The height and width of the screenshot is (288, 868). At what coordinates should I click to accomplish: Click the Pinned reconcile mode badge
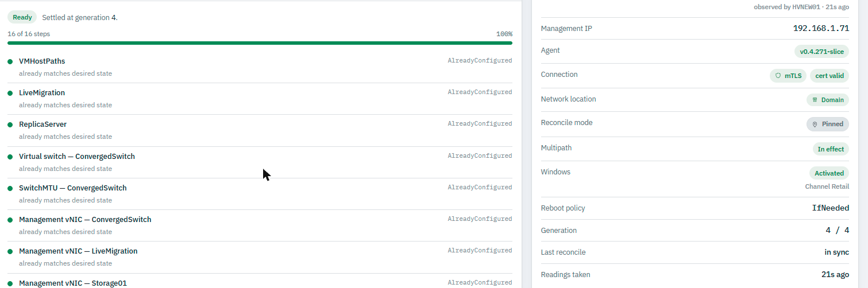pos(828,124)
